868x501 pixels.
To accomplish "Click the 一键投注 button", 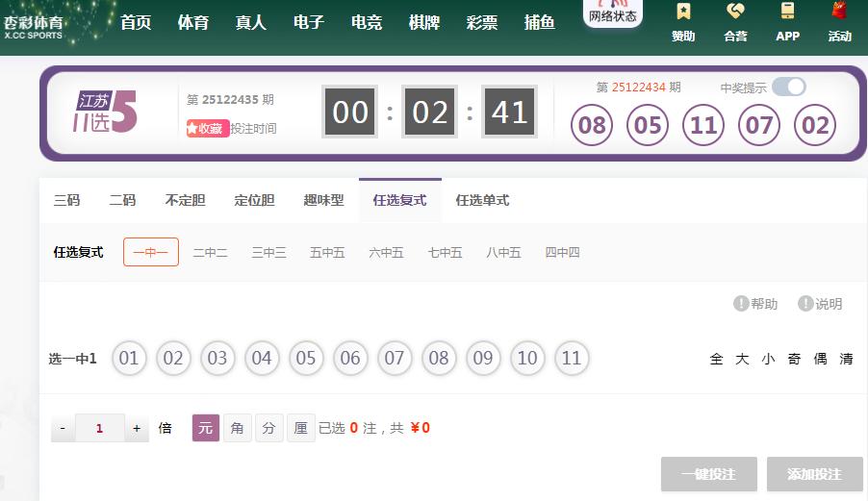I will coord(708,474).
